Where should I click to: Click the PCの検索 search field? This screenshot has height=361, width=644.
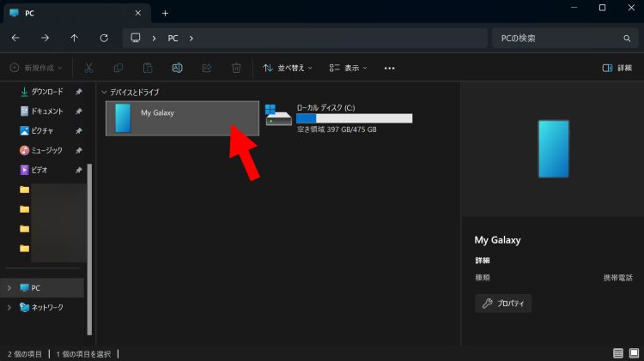point(565,38)
